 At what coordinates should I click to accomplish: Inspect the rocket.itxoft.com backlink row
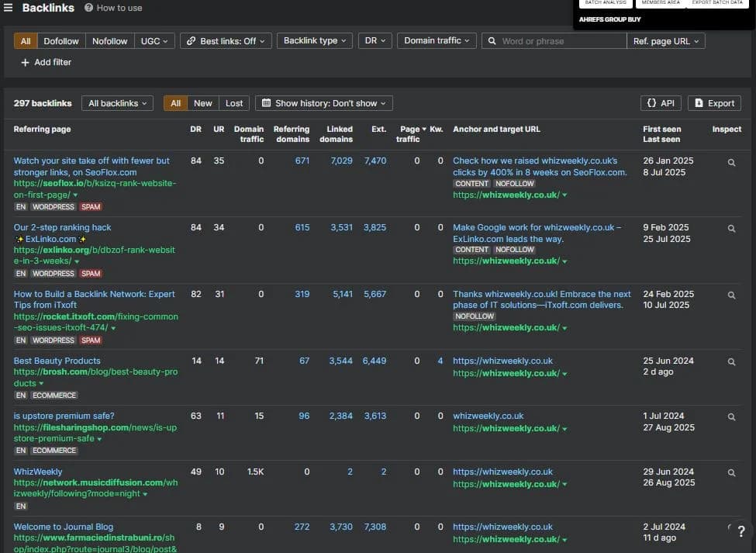(731, 295)
